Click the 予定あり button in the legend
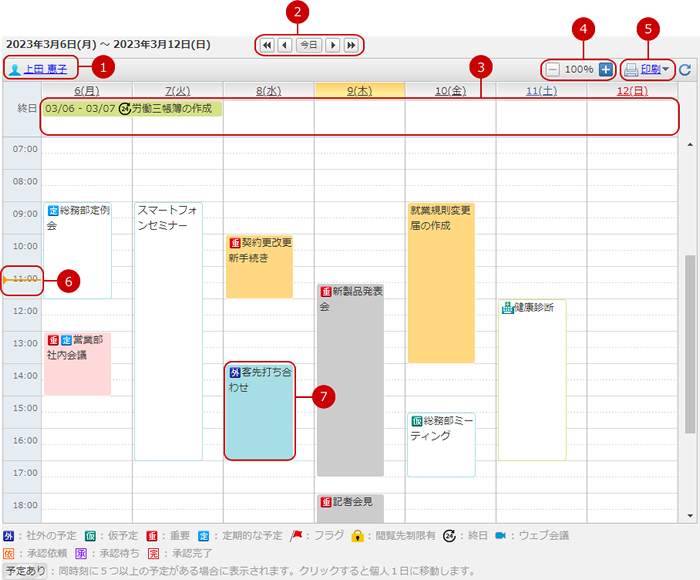This screenshot has height=580, width=700. pyautogui.click(x=25, y=571)
